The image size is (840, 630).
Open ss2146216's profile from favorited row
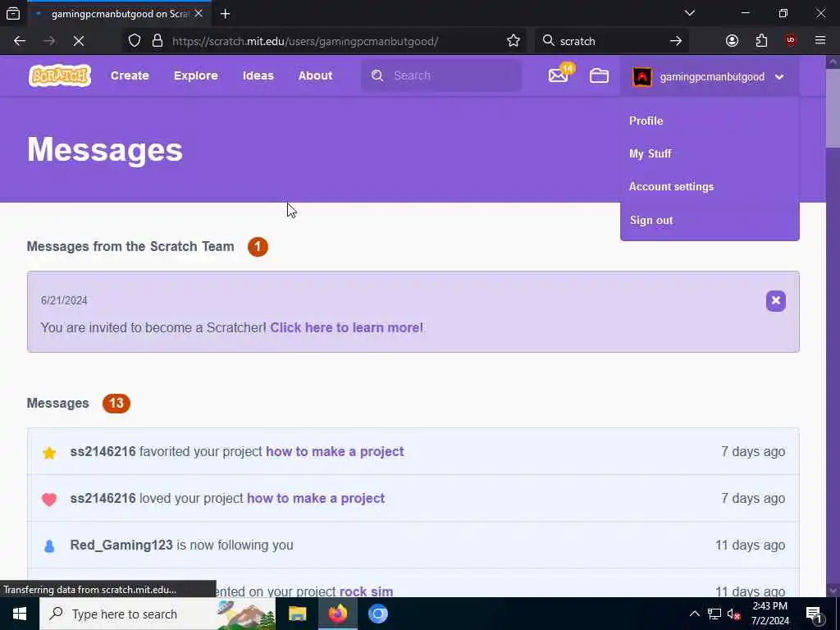click(103, 452)
